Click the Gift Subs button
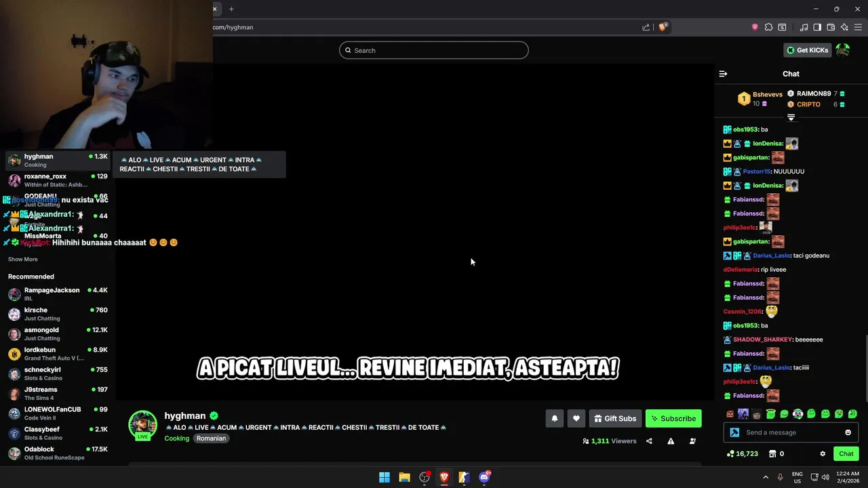The image size is (868, 488). (614, 419)
